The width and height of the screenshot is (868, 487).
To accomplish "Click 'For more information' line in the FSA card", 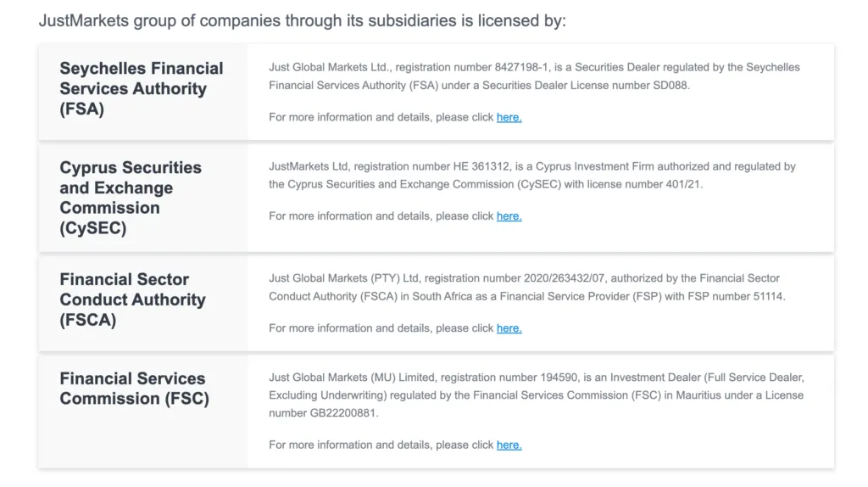I will pyautogui.click(x=395, y=117).
